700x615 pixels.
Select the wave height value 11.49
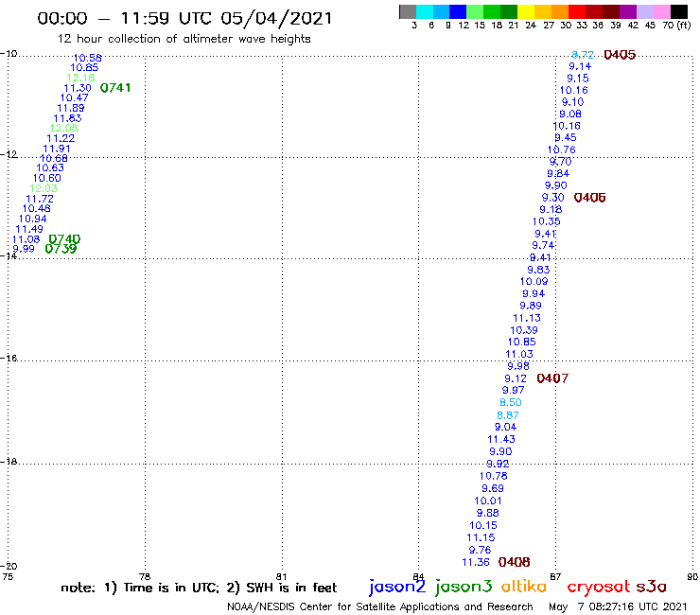click(29, 229)
